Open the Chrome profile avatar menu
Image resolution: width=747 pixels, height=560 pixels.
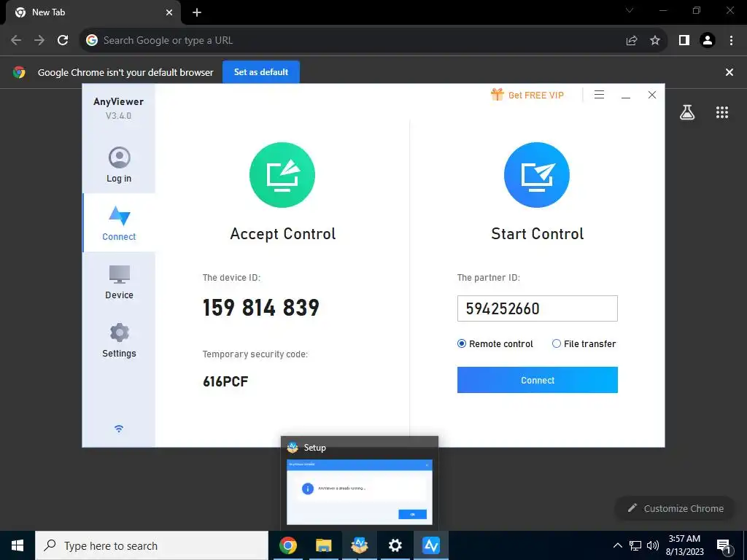(x=708, y=41)
